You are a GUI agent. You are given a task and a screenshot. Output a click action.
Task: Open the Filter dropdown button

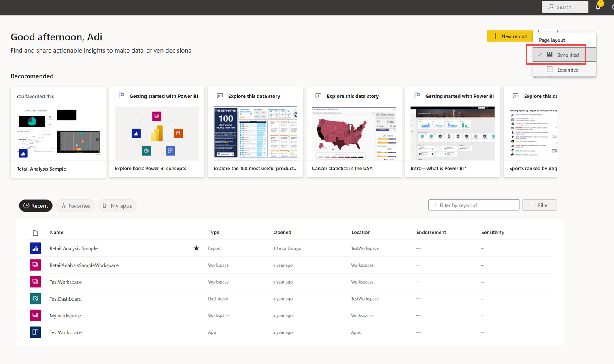click(539, 205)
